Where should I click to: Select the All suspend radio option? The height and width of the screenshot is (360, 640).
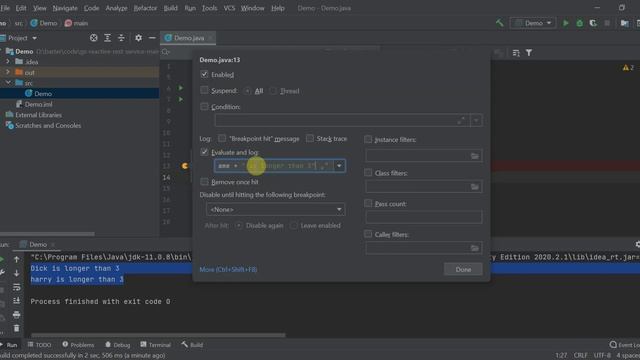click(x=247, y=91)
